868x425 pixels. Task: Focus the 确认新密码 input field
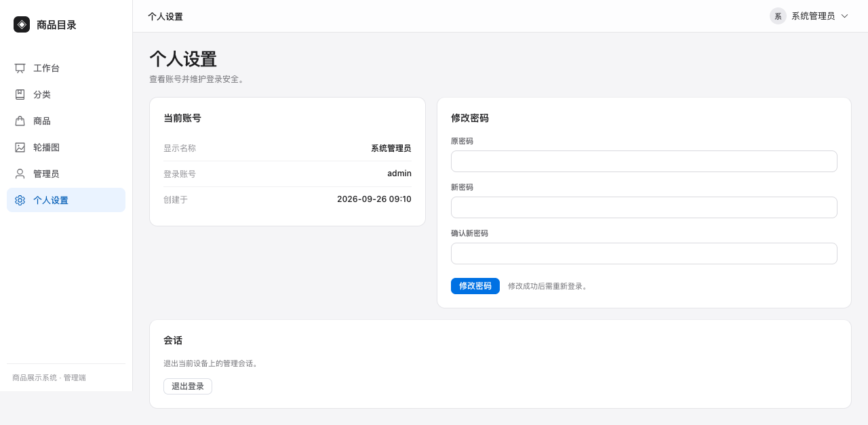click(x=644, y=254)
